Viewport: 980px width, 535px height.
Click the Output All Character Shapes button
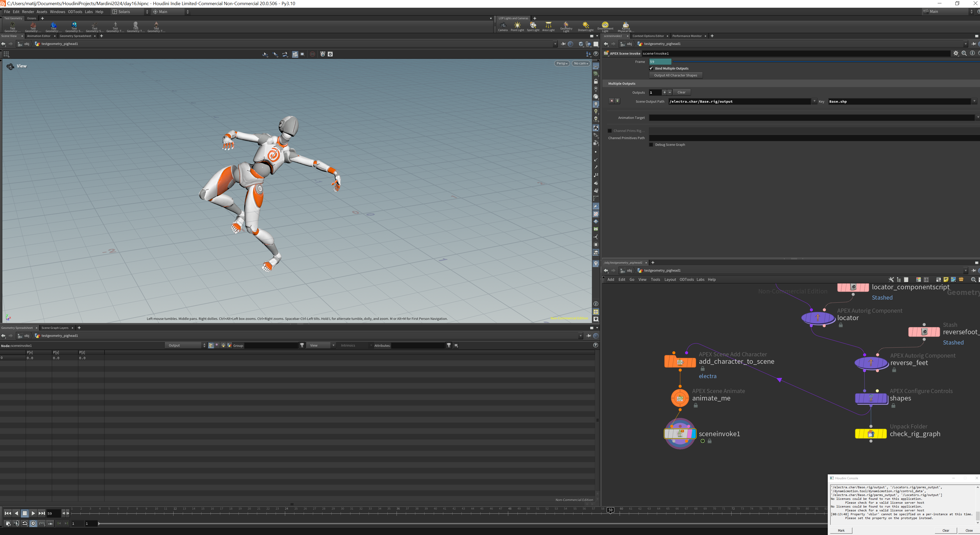(x=676, y=75)
